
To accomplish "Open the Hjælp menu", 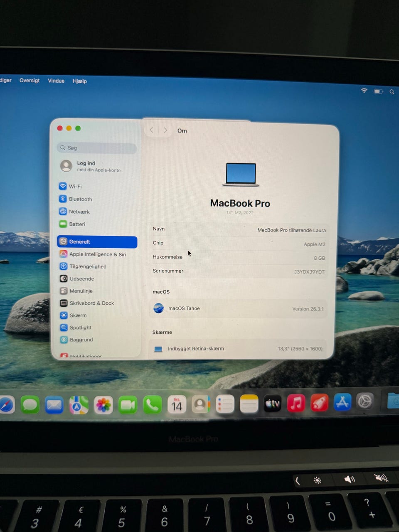I will click(80, 81).
